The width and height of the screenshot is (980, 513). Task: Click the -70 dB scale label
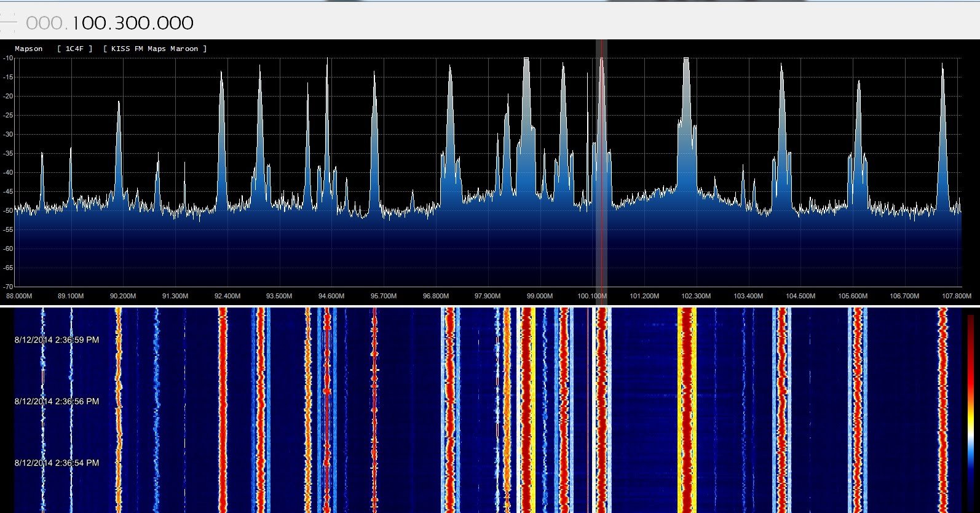click(8, 287)
